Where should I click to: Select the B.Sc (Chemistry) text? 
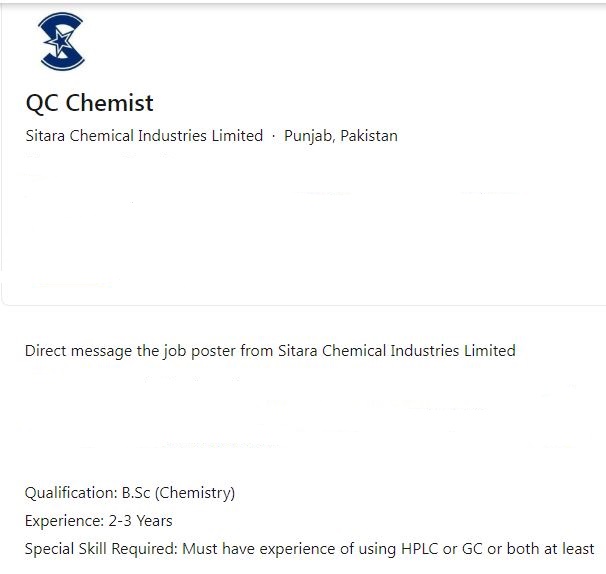pos(178,493)
